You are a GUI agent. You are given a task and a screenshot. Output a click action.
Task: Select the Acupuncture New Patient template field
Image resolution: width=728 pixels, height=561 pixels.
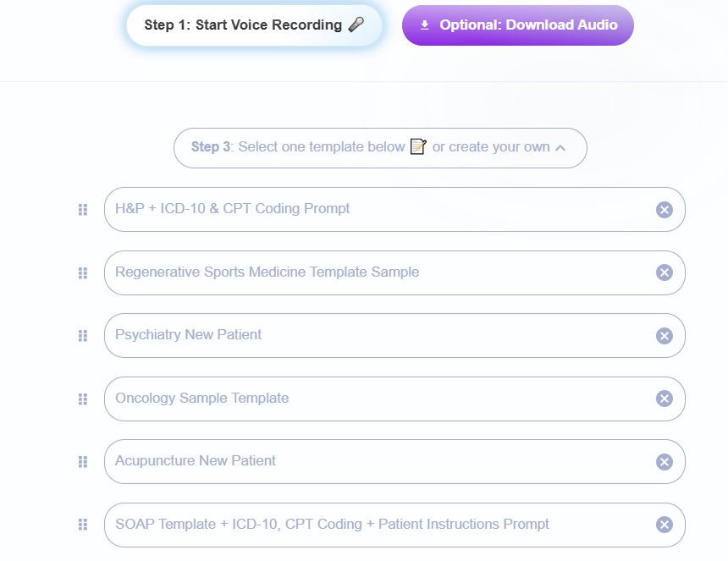[372, 461]
